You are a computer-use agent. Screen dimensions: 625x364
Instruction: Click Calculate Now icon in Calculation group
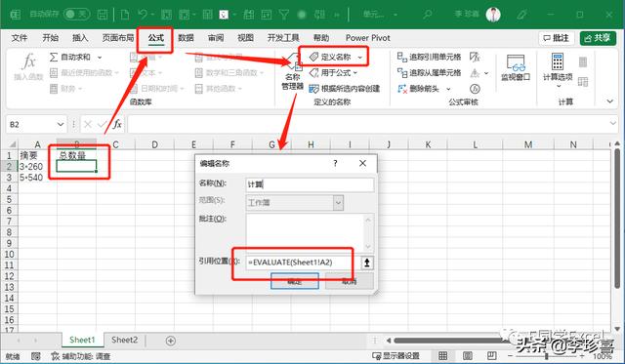[583, 61]
